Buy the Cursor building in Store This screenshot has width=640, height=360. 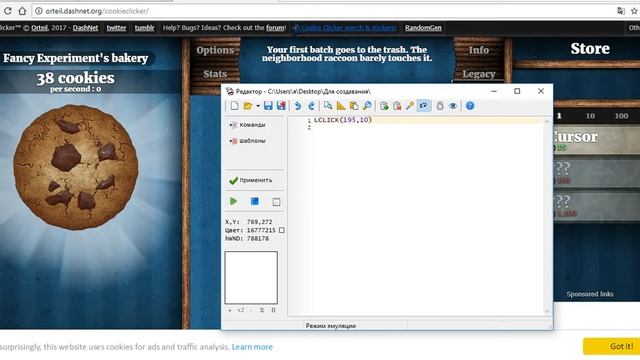click(x=596, y=140)
